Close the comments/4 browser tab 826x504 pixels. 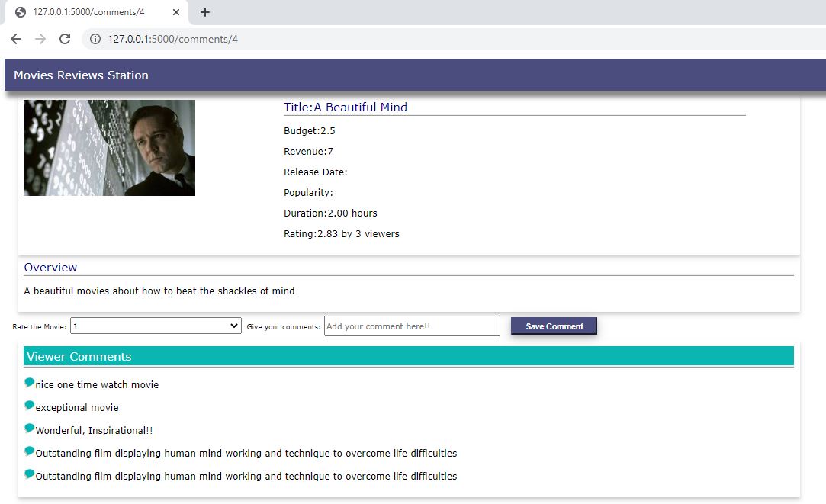[x=176, y=12]
